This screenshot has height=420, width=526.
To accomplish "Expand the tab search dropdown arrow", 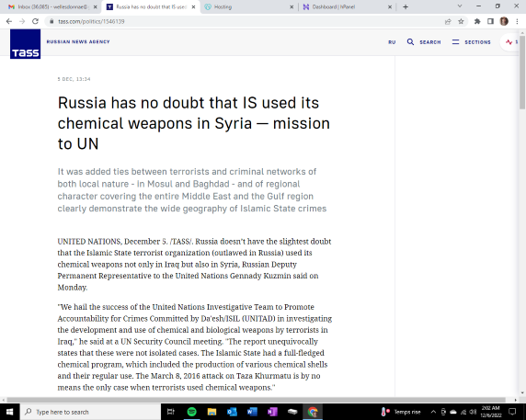I will (460, 6).
